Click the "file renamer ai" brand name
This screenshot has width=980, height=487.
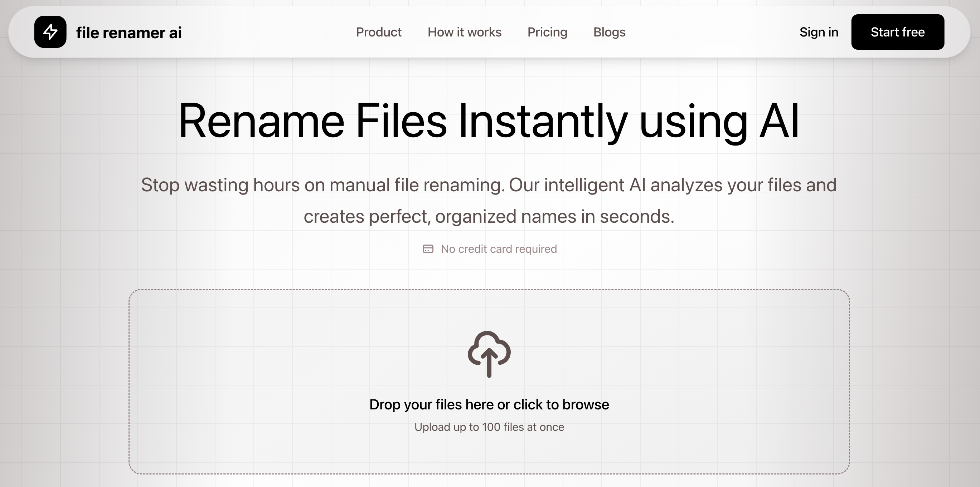coord(129,33)
